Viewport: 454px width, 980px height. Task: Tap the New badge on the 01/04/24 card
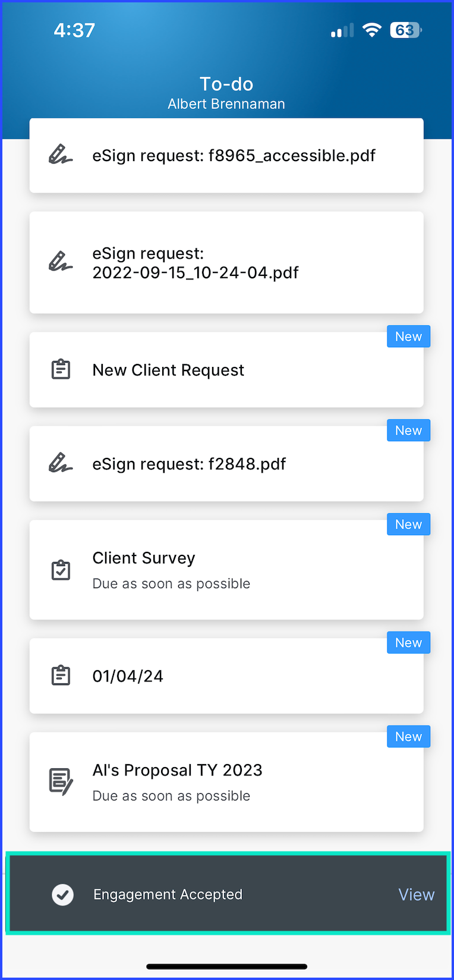point(408,643)
